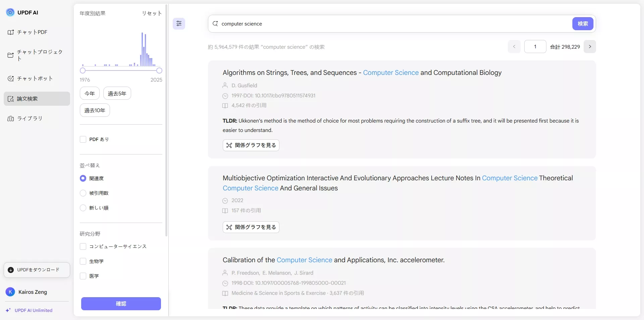Go to next results page arrow
The height and width of the screenshot is (320, 644).
(590, 47)
